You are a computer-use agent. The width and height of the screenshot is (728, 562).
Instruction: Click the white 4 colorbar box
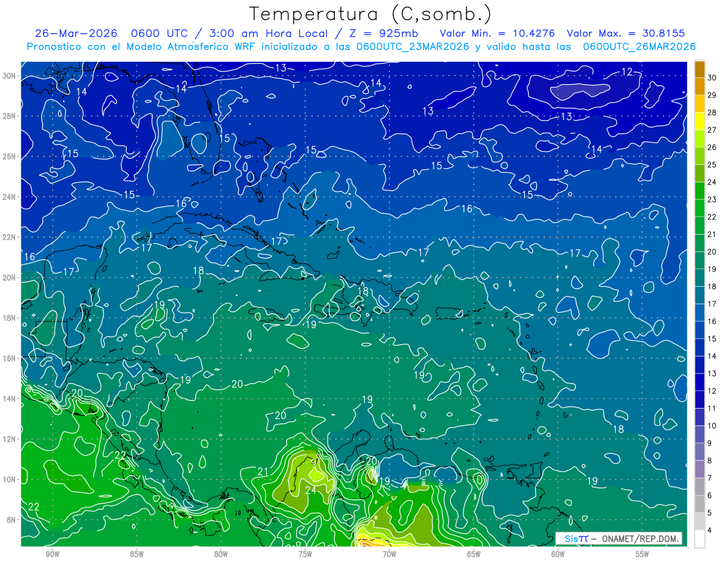click(699, 539)
